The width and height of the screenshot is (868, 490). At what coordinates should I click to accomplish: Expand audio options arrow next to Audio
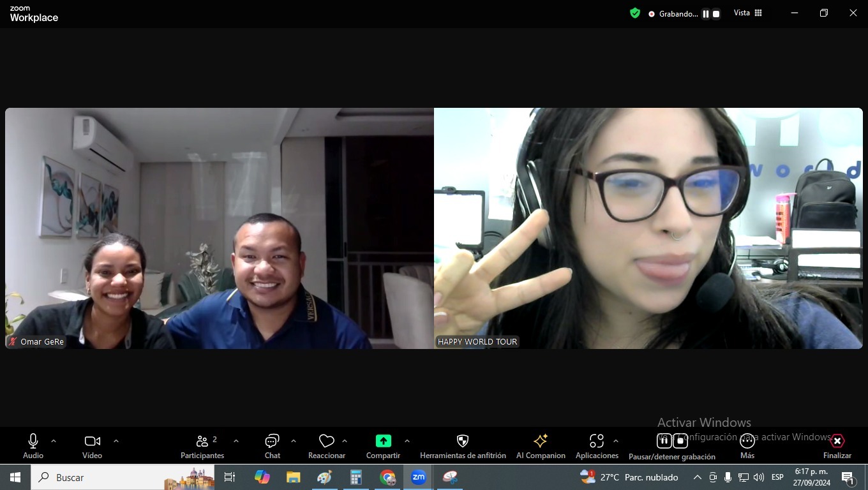pyautogui.click(x=54, y=441)
